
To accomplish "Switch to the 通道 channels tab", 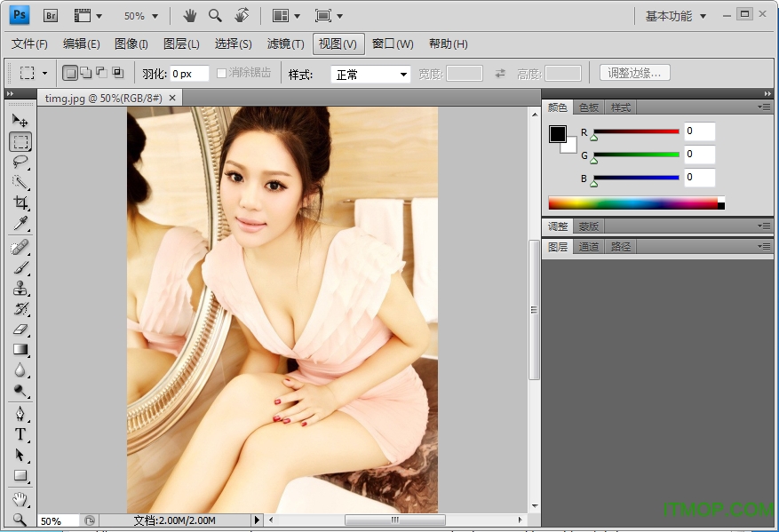I will [x=587, y=247].
